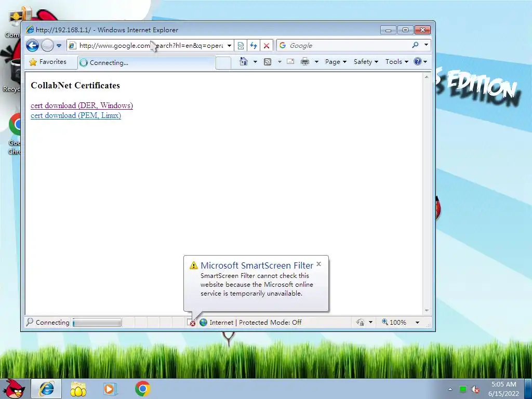Click the greyed-out Forward navigation button
Screen dimensions: 532x399
click(47, 46)
